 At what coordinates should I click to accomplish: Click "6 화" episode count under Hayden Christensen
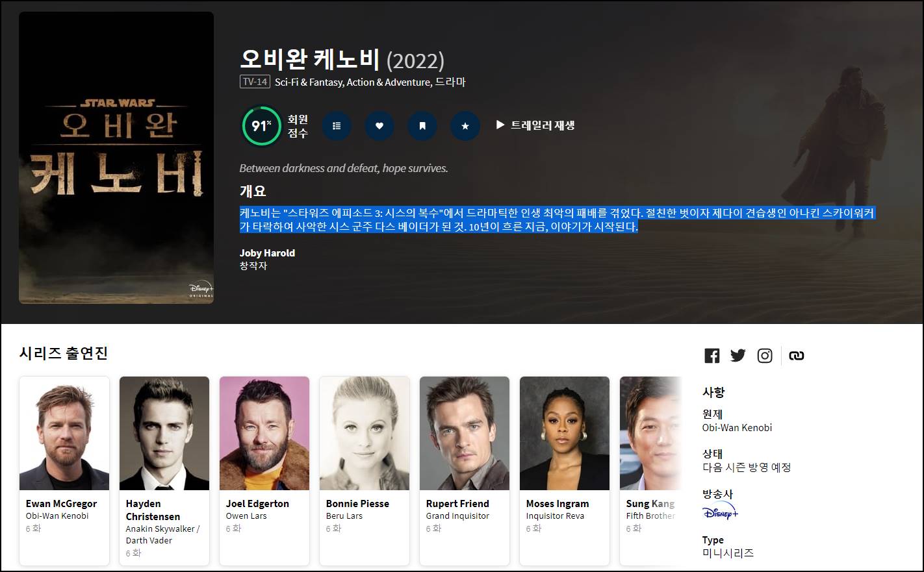[x=134, y=553]
